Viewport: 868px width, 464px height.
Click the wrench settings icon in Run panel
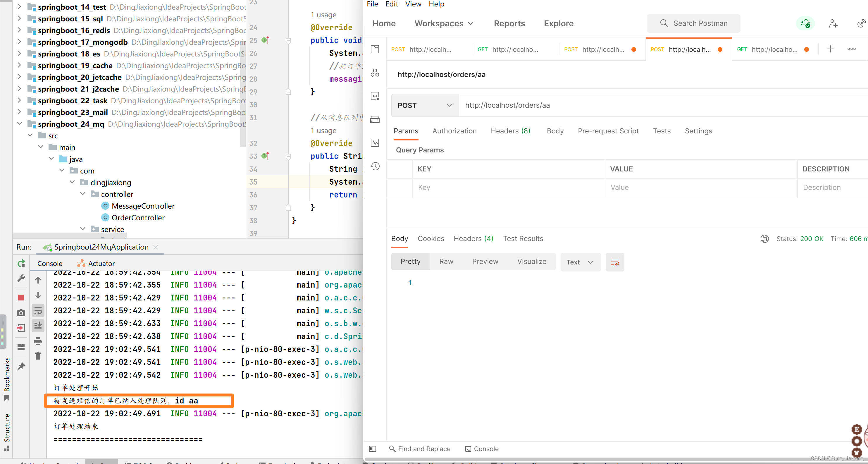click(x=21, y=278)
